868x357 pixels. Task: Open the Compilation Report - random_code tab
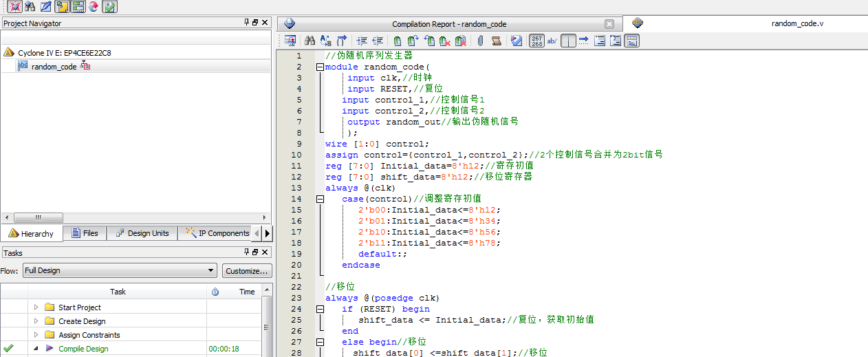point(448,24)
